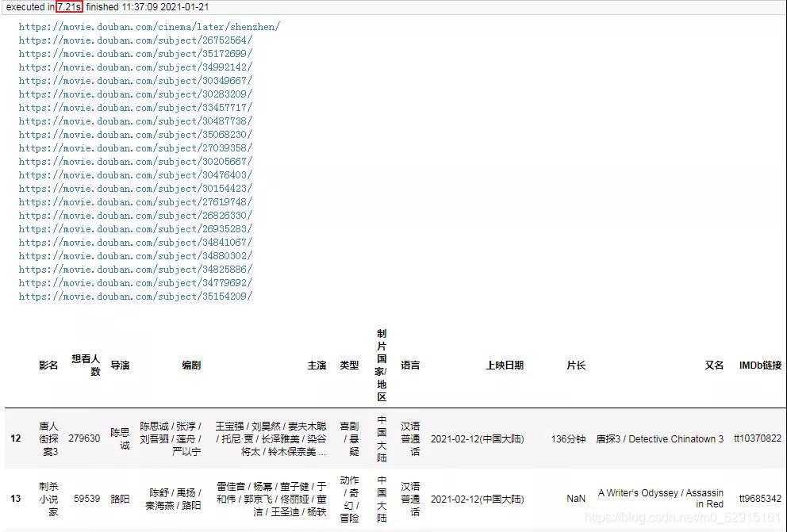Image resolution: width=787 pixels, height=532 pixels.
Task: Click the 主演 column header
Action: (317, 366)
